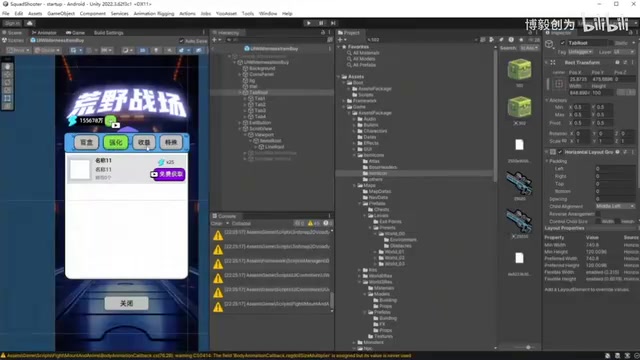Select the Hand (View) tool in Scene

[x=8, y=67]
